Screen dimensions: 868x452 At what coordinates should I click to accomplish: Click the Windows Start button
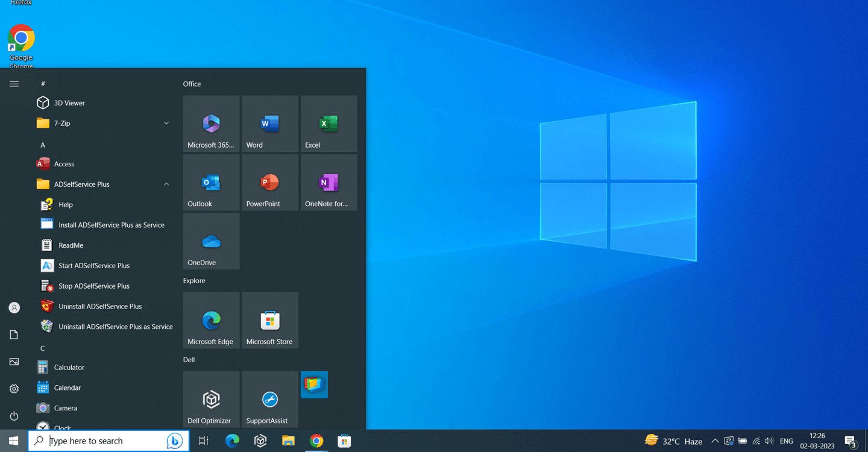(x=13, y=441)
